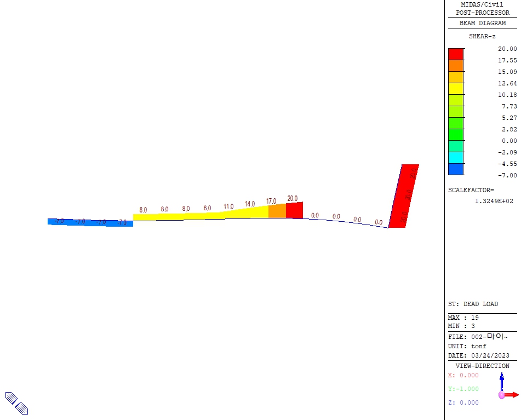Image resolution: width=521 pixels, height=420 pixels.
Task: Click the Y:-1.000 direction value
Action: pos(463,389)
